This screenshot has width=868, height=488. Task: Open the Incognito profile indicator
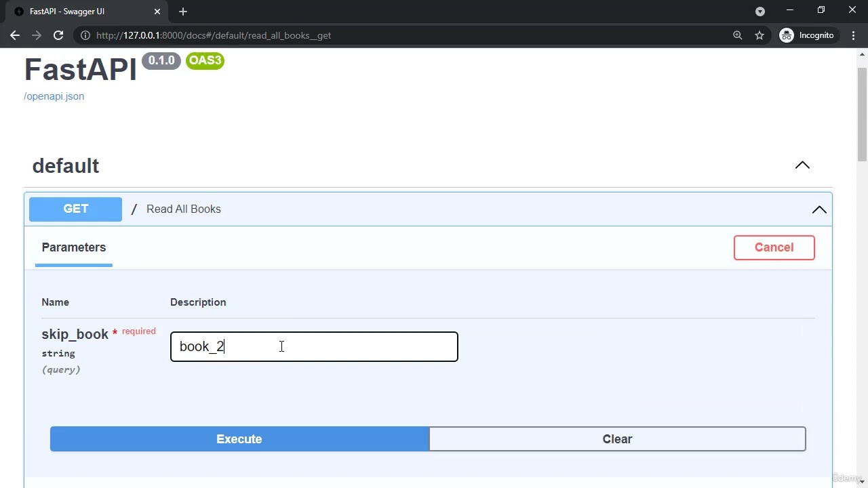[x=807, y=35]
